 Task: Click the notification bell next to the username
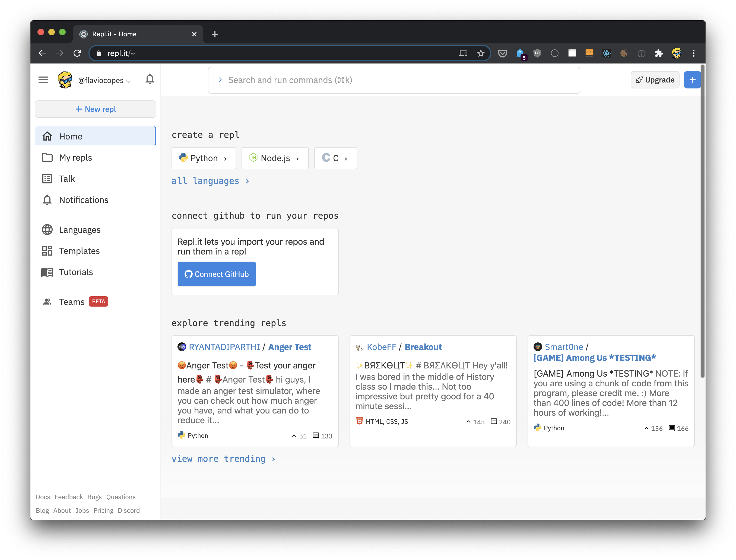150,79
